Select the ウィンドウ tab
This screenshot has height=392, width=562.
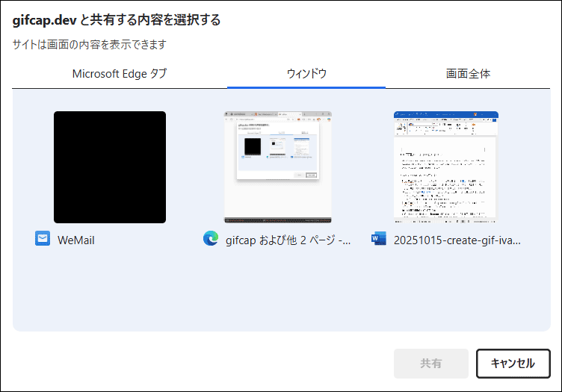point(306,74)
